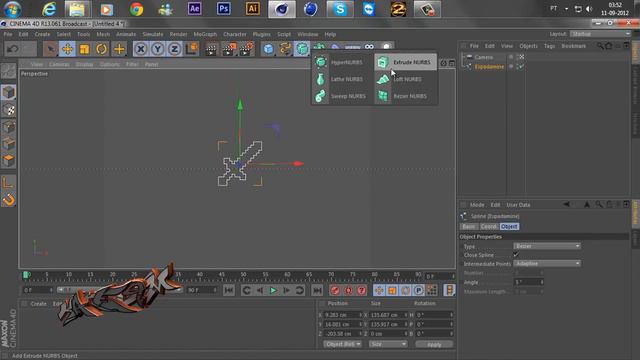
Task: Activate the Move tool
Action: [67, 49]
